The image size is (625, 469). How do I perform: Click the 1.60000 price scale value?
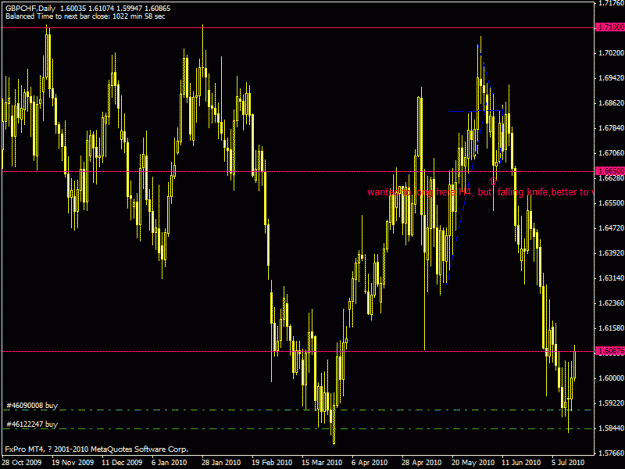pyautogui.click(x=611, y=378)
